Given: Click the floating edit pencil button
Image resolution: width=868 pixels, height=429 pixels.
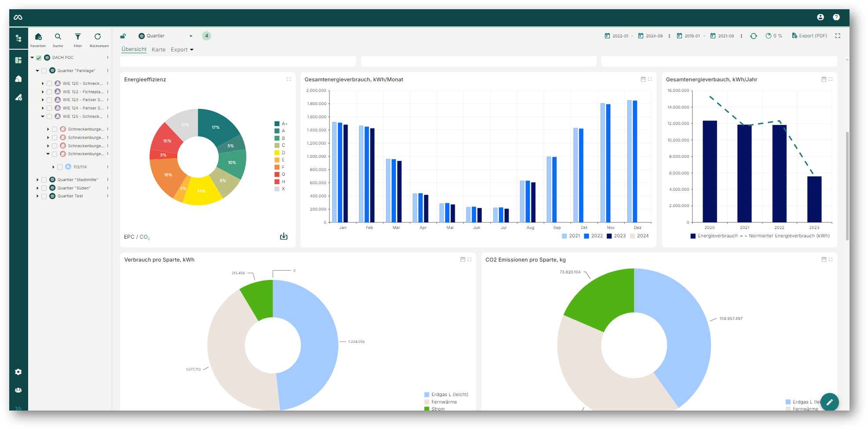Looking at the screenshot, I should click(829, 402).
